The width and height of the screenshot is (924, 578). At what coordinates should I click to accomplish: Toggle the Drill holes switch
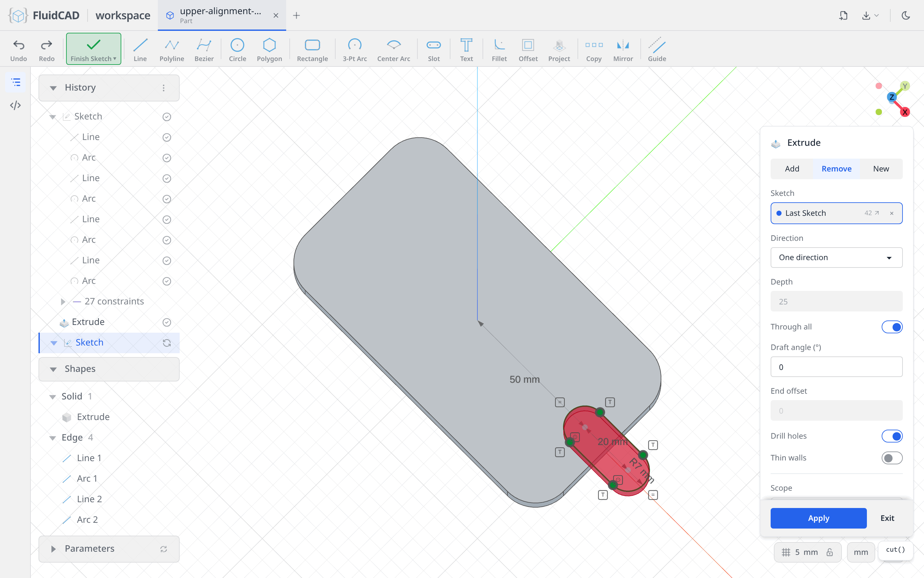892,436
